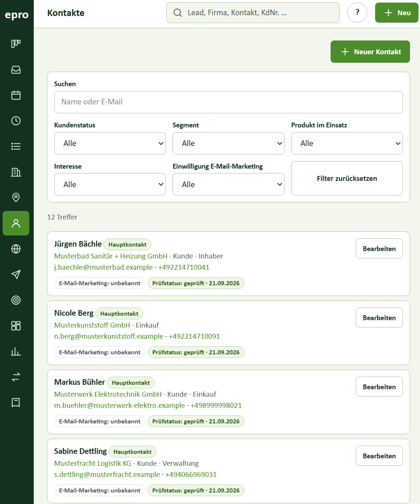The image size is (420, 504).
Task: Open the calendar sidebar icon
Action: [x=16, y=95]
